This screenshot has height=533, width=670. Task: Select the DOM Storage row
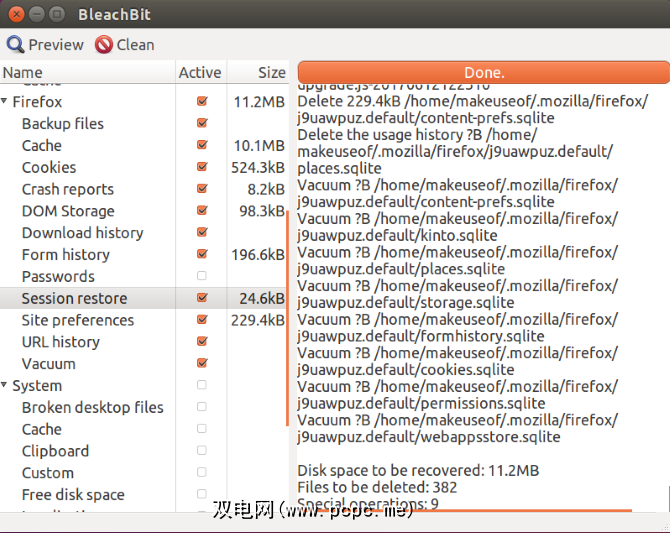[144, 211]
